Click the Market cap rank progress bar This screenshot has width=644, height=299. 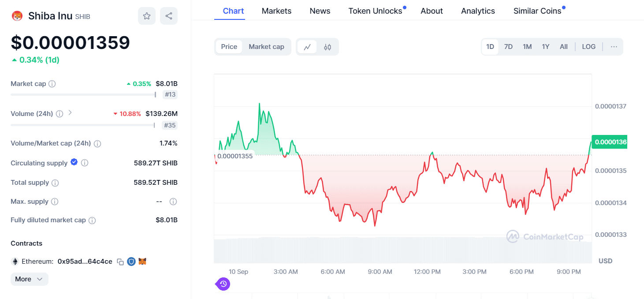[x=83, y=94]
